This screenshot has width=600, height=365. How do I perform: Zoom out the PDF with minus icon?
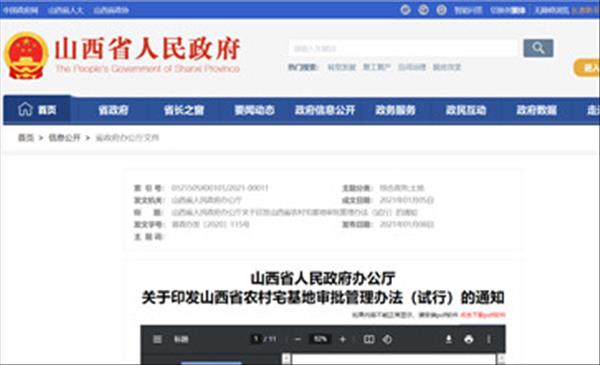(298, 339)
